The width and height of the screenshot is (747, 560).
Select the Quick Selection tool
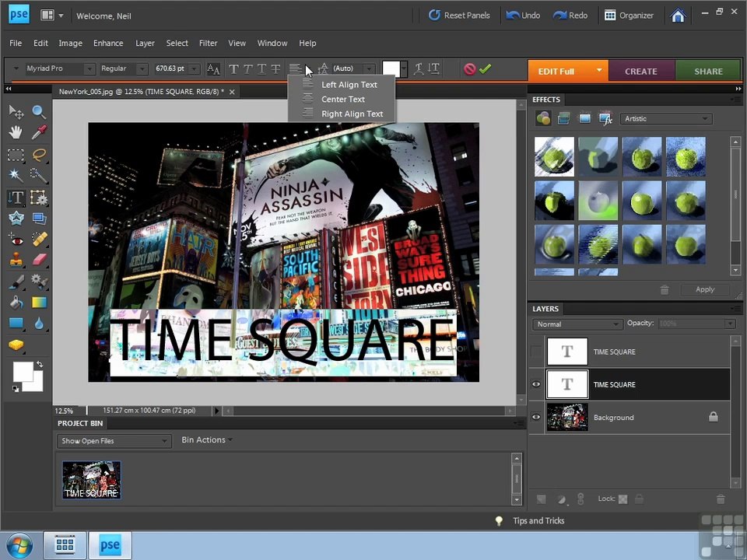(39, 175)
